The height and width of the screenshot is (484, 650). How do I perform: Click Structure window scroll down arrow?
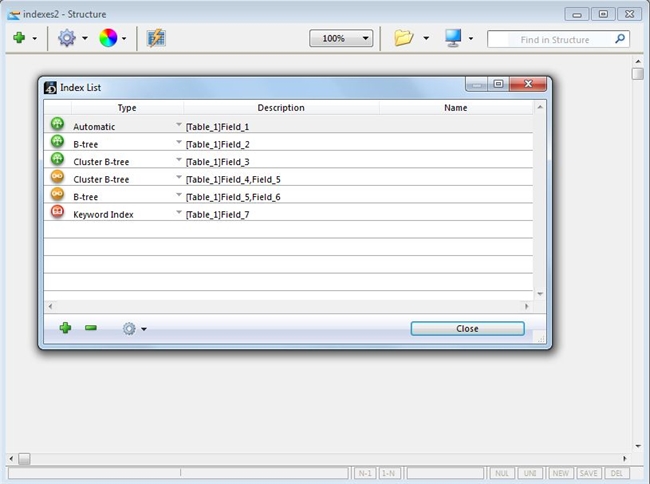638,446
